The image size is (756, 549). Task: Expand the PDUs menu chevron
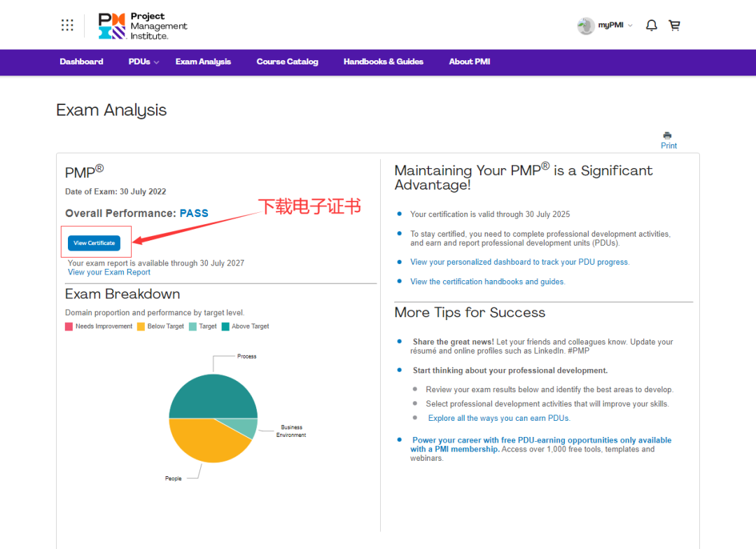pos(156,62)
